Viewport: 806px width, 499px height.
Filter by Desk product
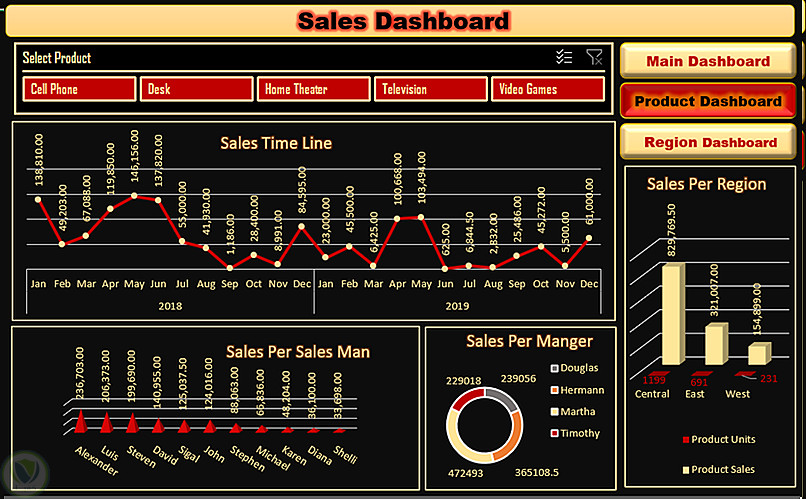click(x=197, y=89)
